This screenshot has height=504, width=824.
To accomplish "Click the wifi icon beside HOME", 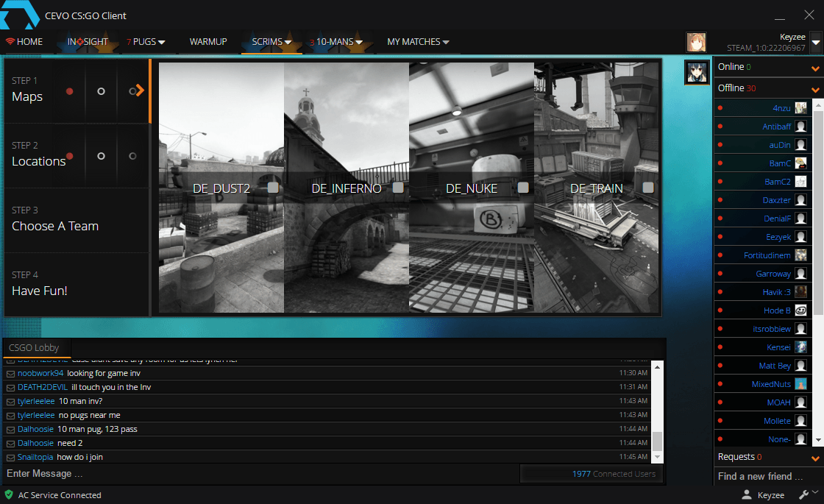I will (x=10, y=41).
